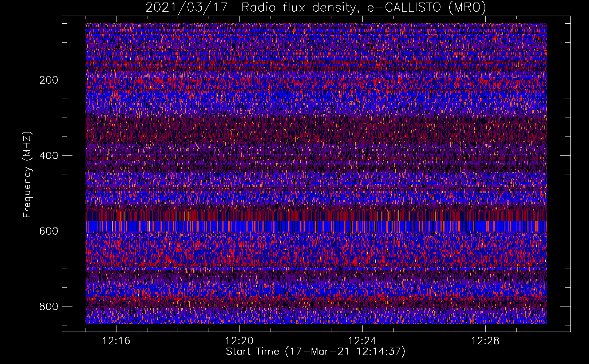Screen dimensions: 589x364
Task: Click the date 2021/03/17 in the title
Action: click(187, 7)
